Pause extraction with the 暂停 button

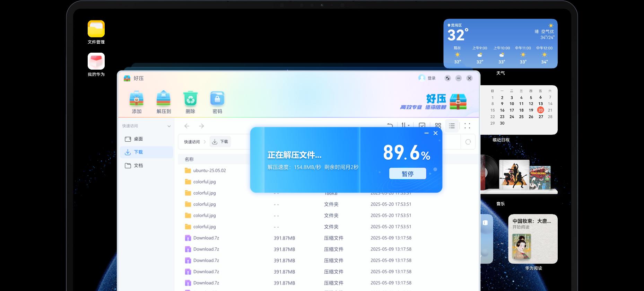coord(408,174)
